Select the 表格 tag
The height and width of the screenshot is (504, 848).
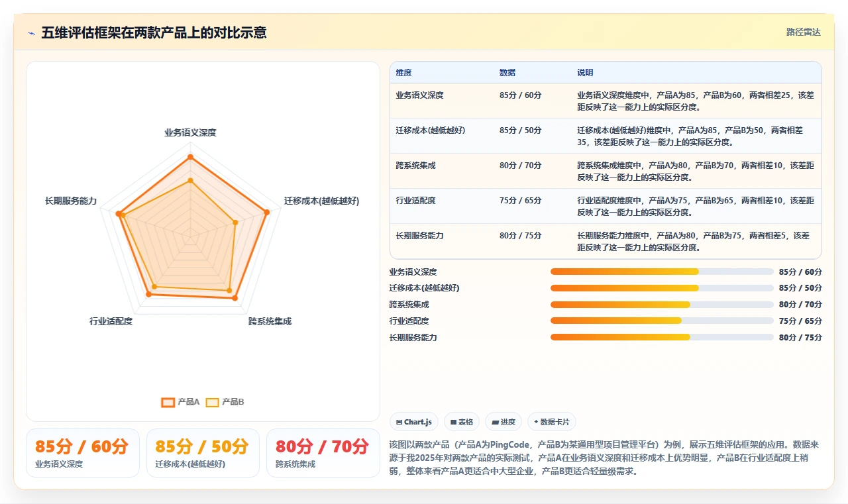tap(462, 422)
